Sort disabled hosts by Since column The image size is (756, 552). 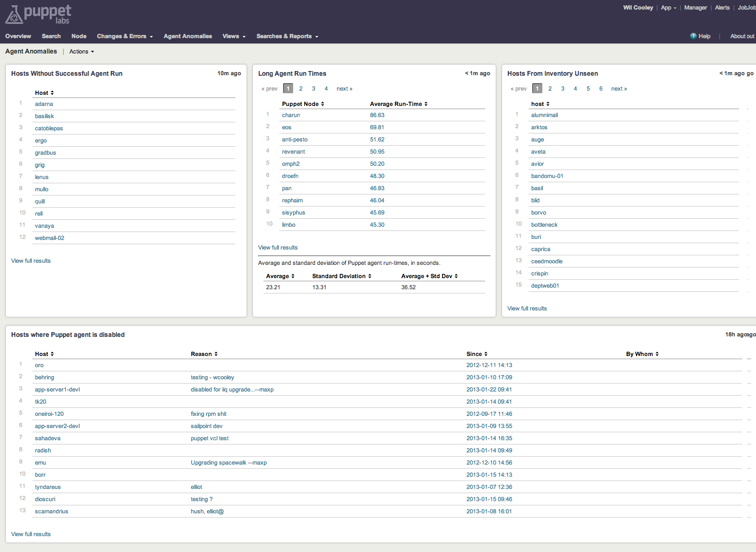pos(477,354)
